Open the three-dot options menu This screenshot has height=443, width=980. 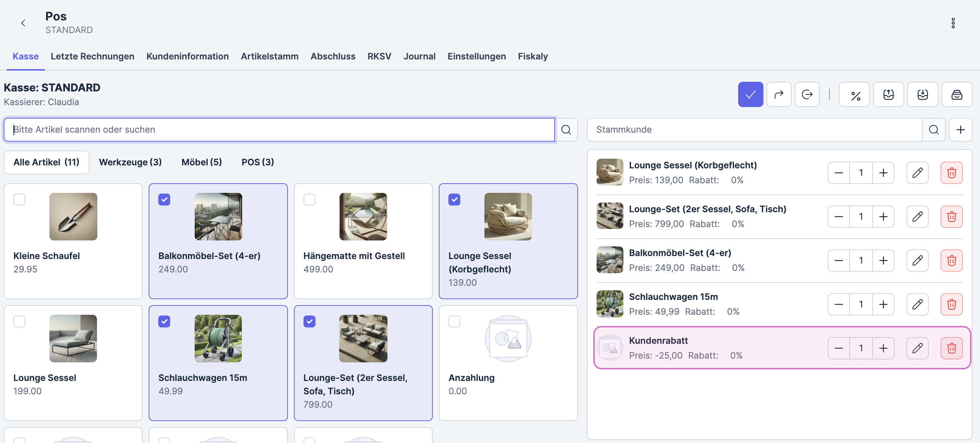(x=953, y=23)
